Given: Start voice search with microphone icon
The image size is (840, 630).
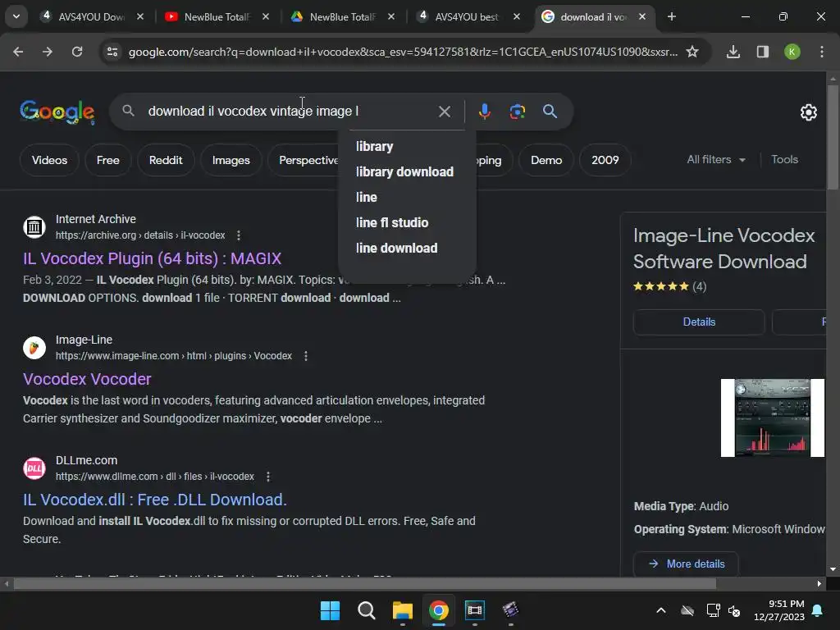Looking at the screenshot, I should [484, 112].
